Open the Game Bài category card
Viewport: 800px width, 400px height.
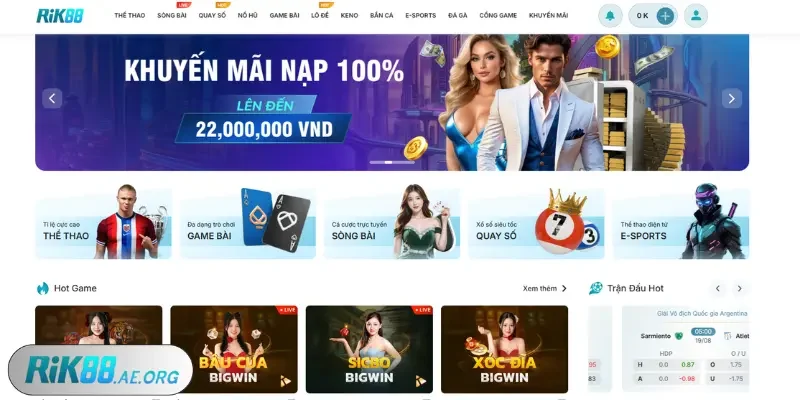tap(248, 223)
